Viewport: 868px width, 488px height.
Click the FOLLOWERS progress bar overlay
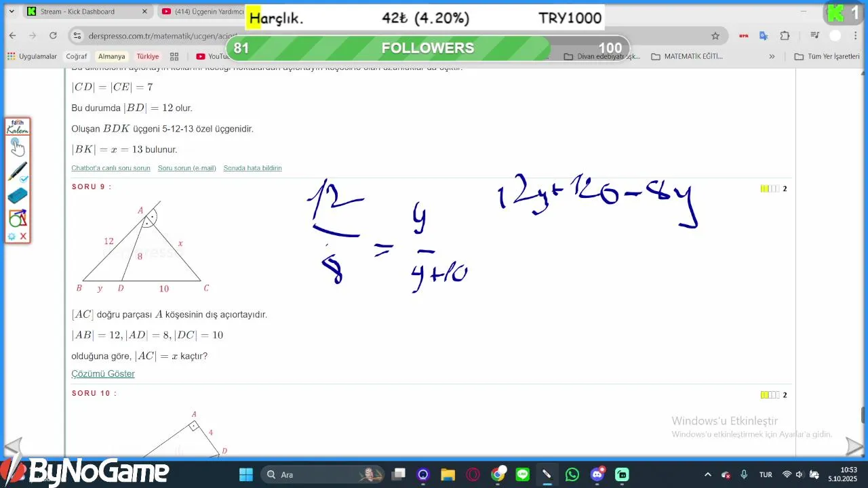tap(429, 48)
